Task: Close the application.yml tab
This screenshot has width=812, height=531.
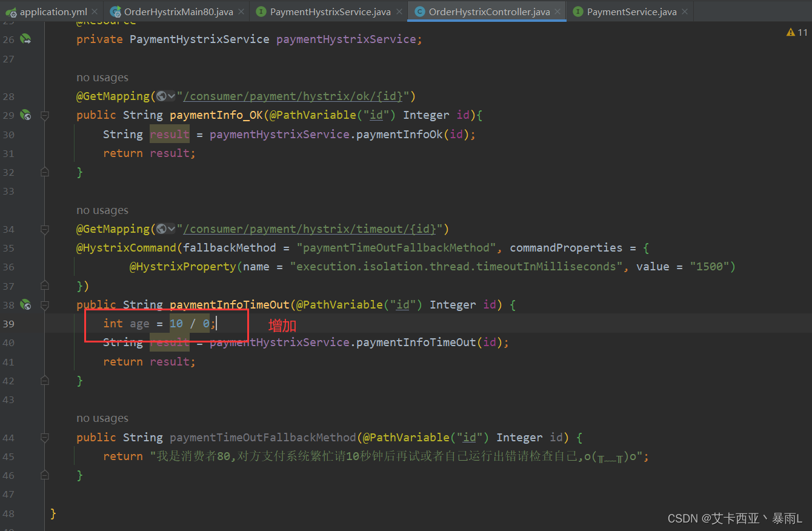Action: [x=95, y=12]
